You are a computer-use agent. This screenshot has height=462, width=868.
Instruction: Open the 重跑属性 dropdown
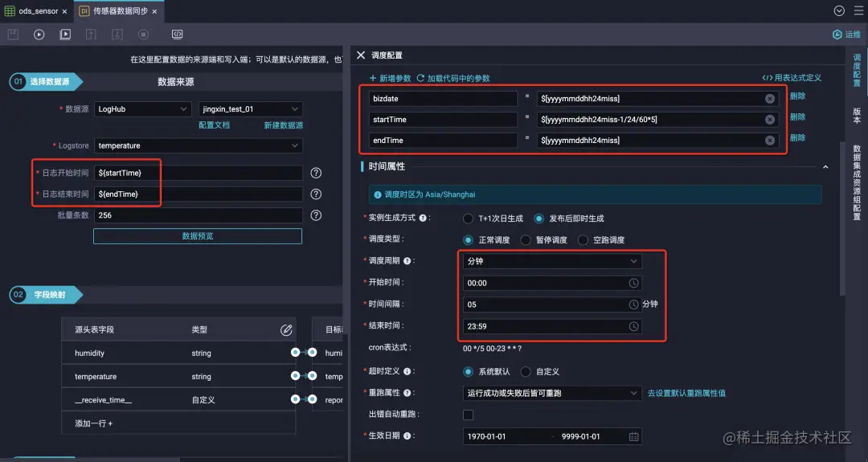pyautogui.click(x=552, y=393)
